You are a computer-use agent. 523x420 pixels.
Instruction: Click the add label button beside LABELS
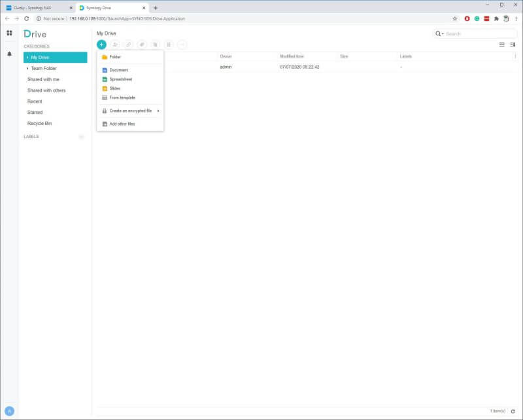point(81,137)
